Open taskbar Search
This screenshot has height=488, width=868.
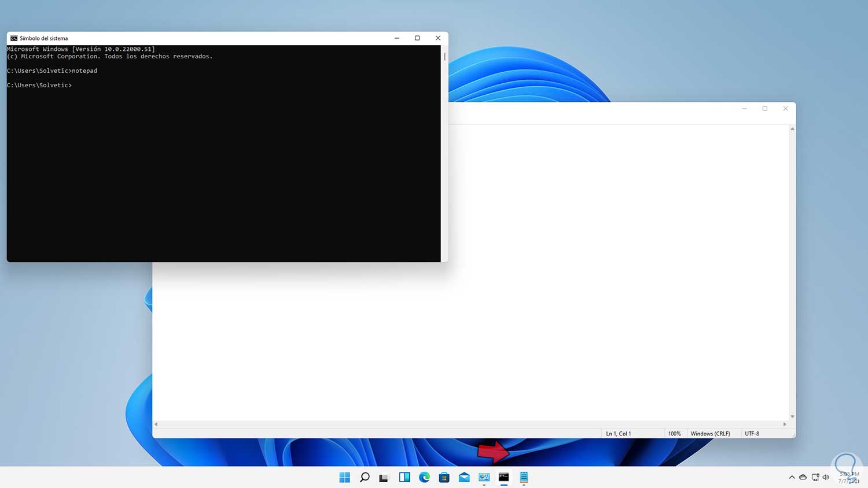point(365,477)
